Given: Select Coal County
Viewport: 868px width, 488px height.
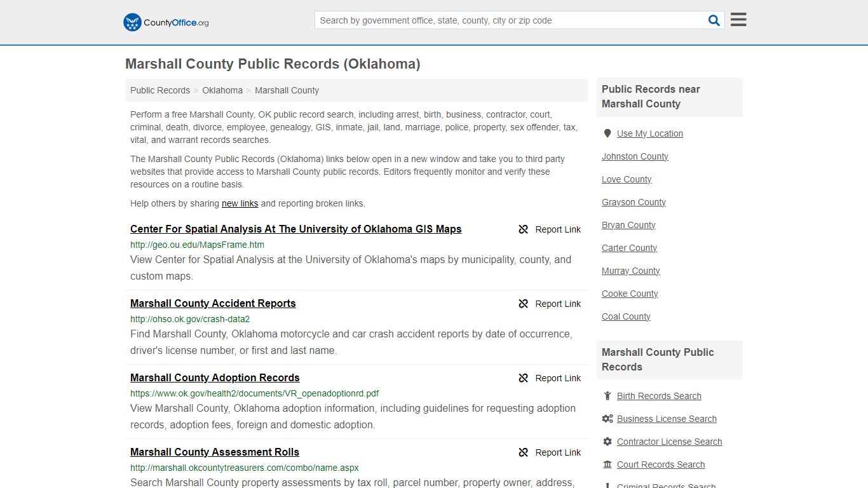Looking at the screenshot, I should (x=626, y=316).
